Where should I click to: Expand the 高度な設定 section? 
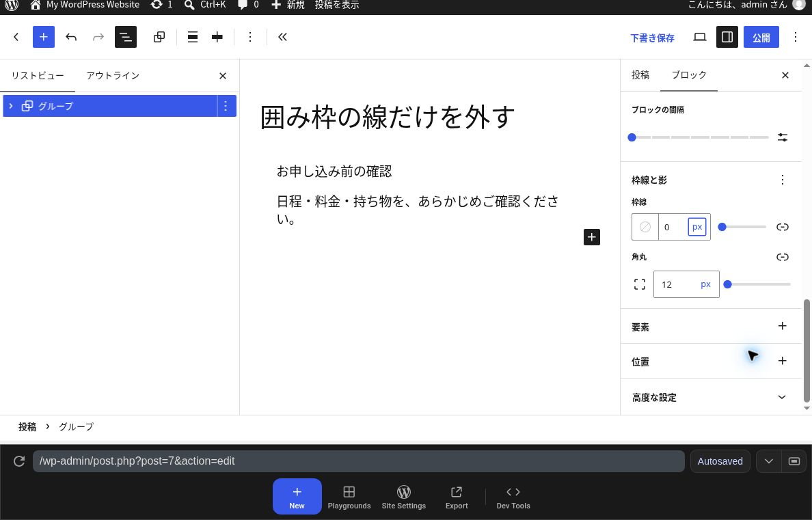coord(711,397)
